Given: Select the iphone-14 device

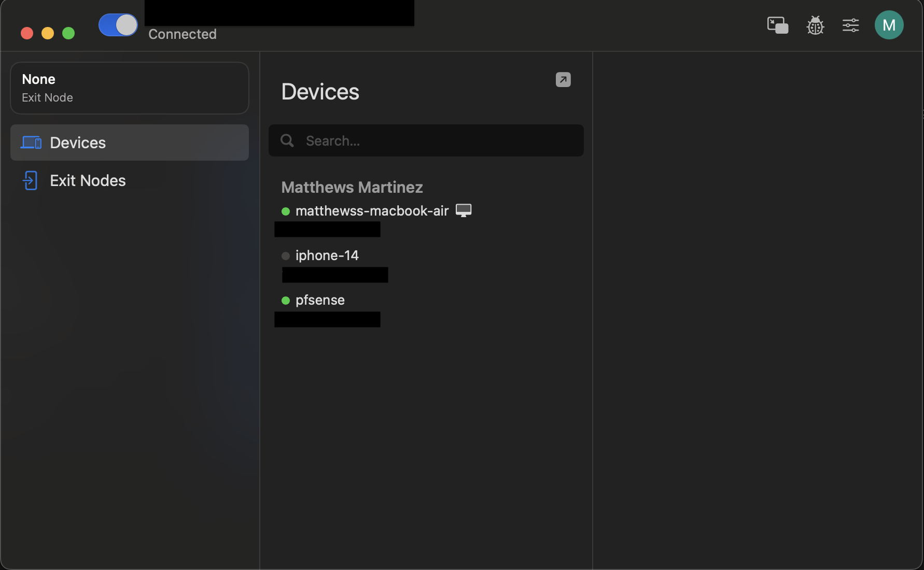Looking at the screenshot, I should [x=327, y=255].
